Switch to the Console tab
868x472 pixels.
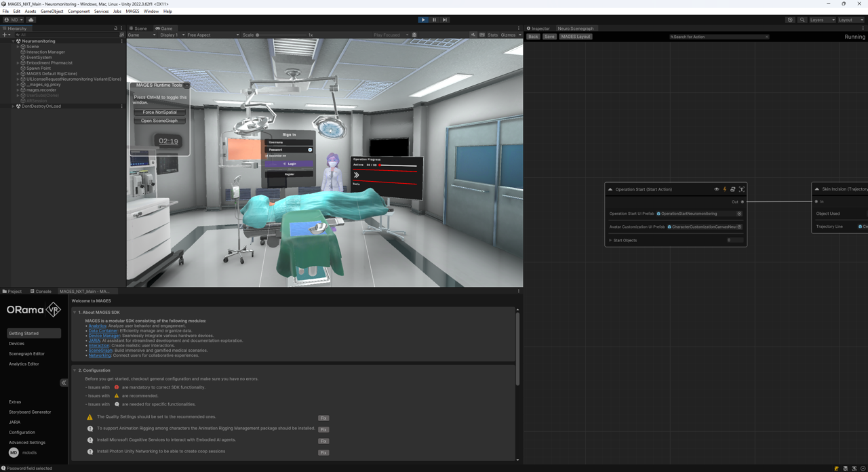point(40,291)
